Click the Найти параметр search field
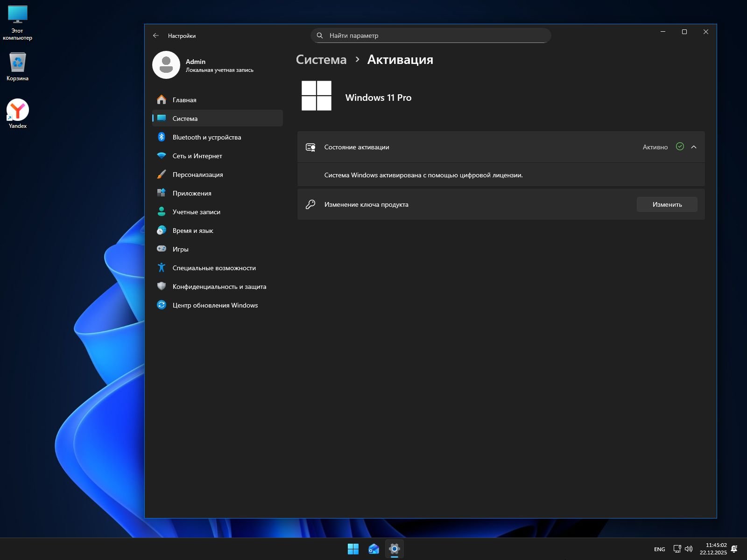The height and width of the screenshot is (560, 747). point(430,35)
